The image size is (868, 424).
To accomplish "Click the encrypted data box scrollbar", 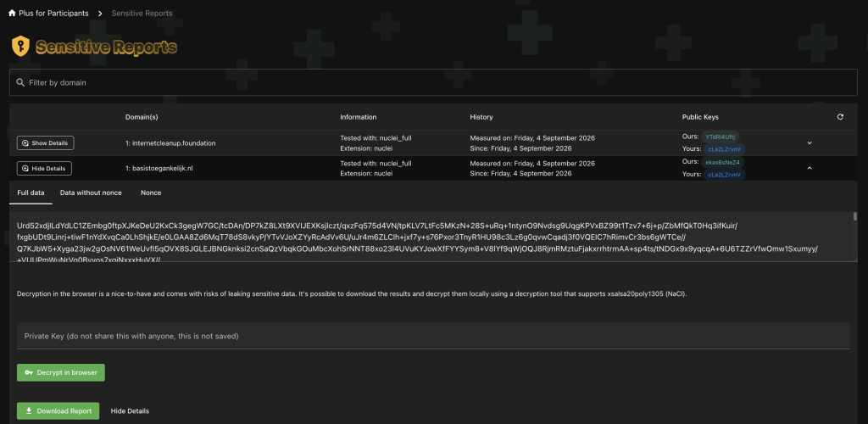I will (x=855, y=216).
